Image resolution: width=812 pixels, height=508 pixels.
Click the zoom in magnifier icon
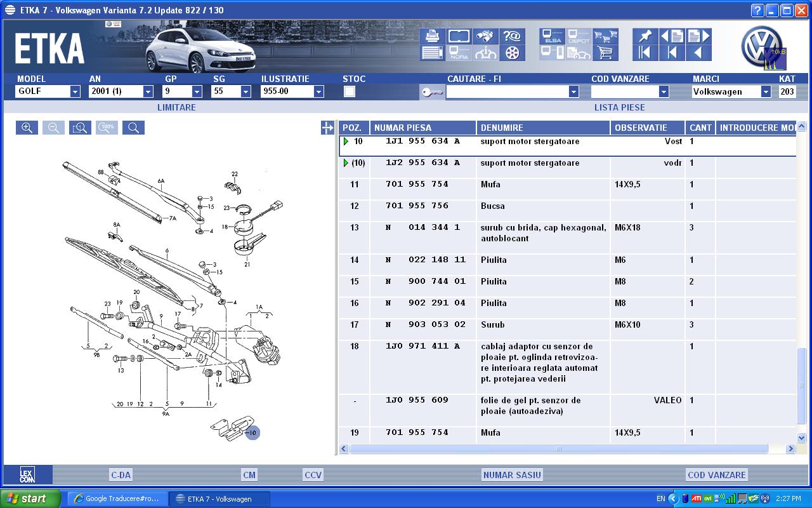27,128
